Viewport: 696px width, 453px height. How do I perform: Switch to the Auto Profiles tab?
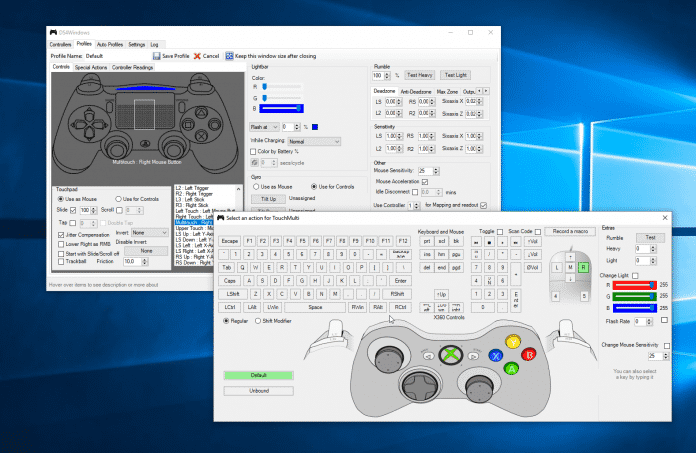tap(110, 45)
